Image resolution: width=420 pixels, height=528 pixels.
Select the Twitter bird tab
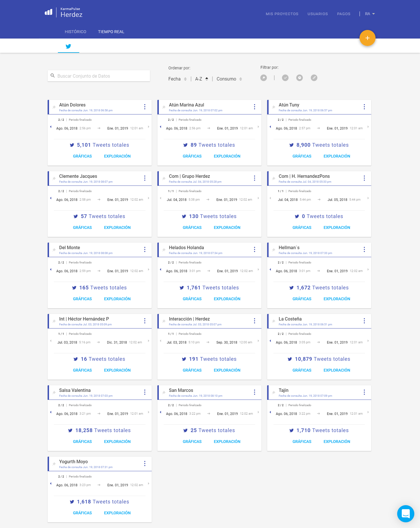click(68, 46)
